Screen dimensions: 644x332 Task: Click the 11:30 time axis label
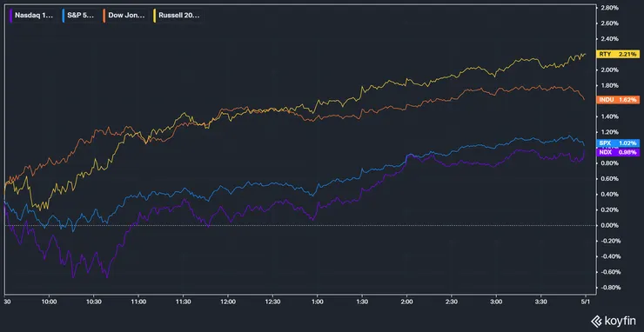(183, 302)
